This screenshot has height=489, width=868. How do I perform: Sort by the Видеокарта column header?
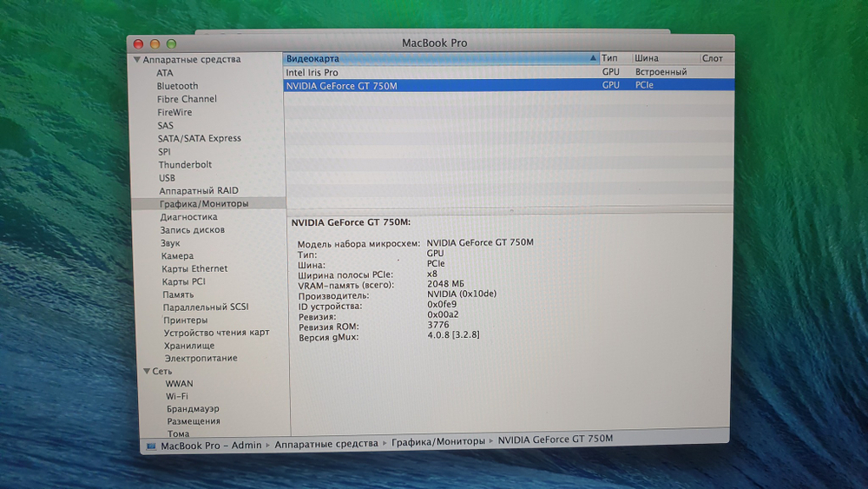pyautogui.click(x=441, y=58)
